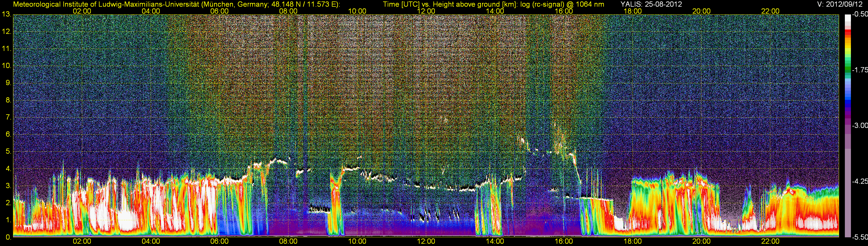Click the 7. height axis label

(x=8, y=117)
